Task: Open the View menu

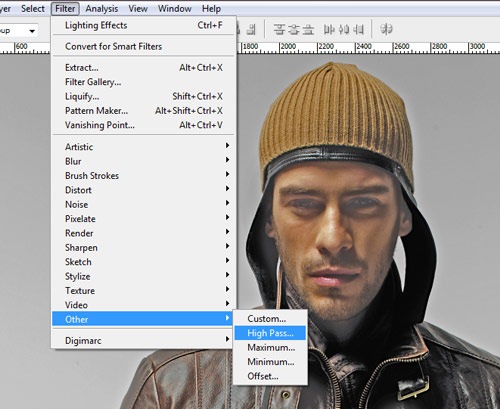Action: pyautogui.click(x=138, y=8)
